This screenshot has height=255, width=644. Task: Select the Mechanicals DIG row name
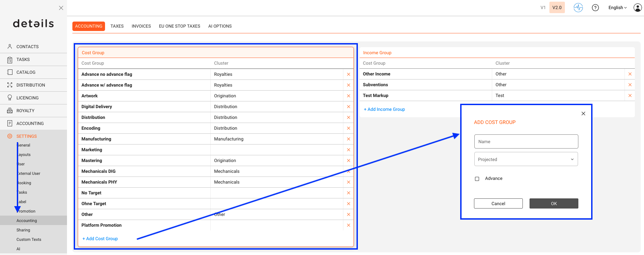tap(98, 171)
